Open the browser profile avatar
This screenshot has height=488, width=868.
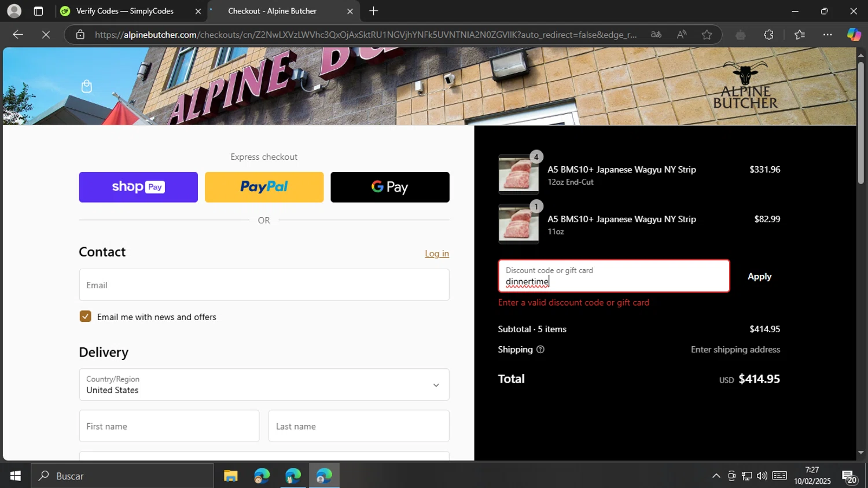[14, 11]
